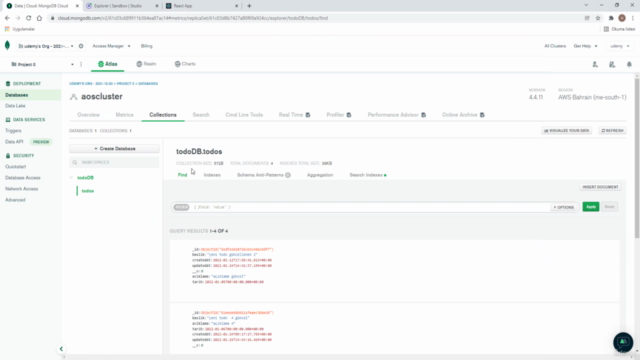Screen dimensions: 640x360
Task: Expand query Options
Action: (564, 207)
